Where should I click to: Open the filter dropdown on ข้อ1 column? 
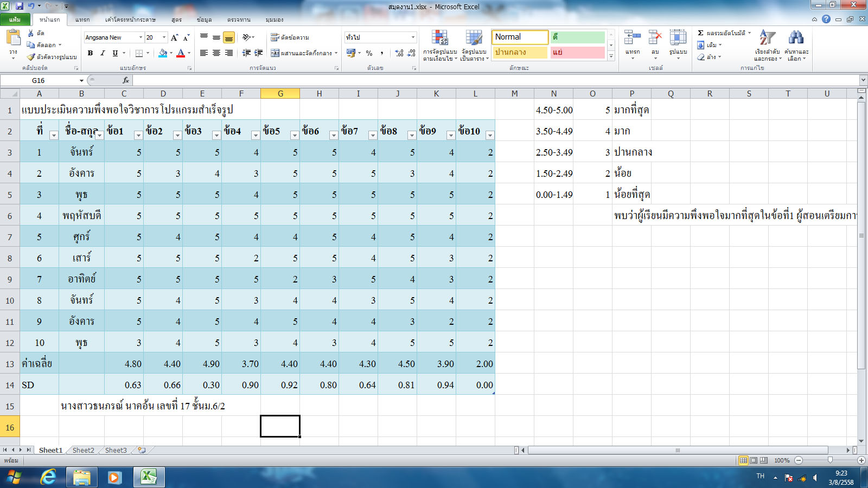coord(138,137)
